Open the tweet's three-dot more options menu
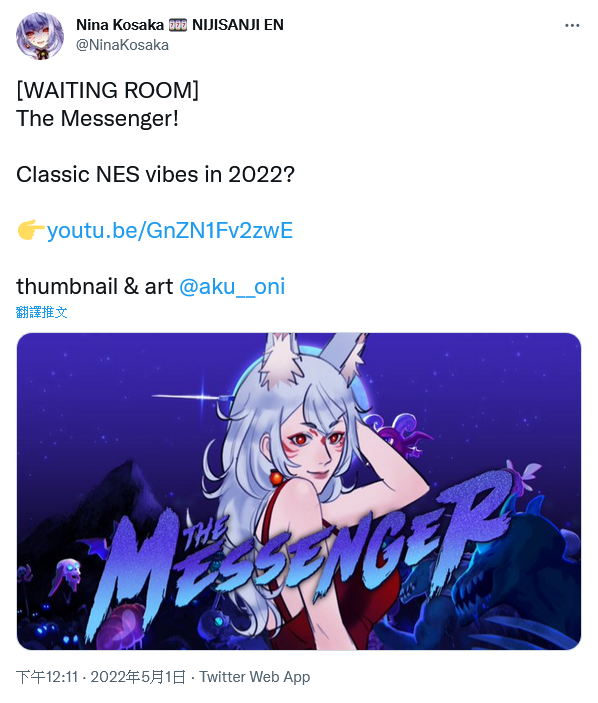The width and height of the screenshot is (598, 703). (572, 26)
